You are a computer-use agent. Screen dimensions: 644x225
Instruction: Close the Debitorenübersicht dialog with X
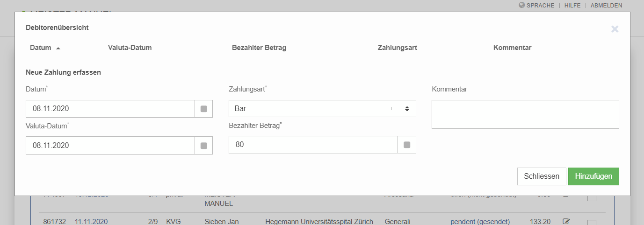click(615, 29)
